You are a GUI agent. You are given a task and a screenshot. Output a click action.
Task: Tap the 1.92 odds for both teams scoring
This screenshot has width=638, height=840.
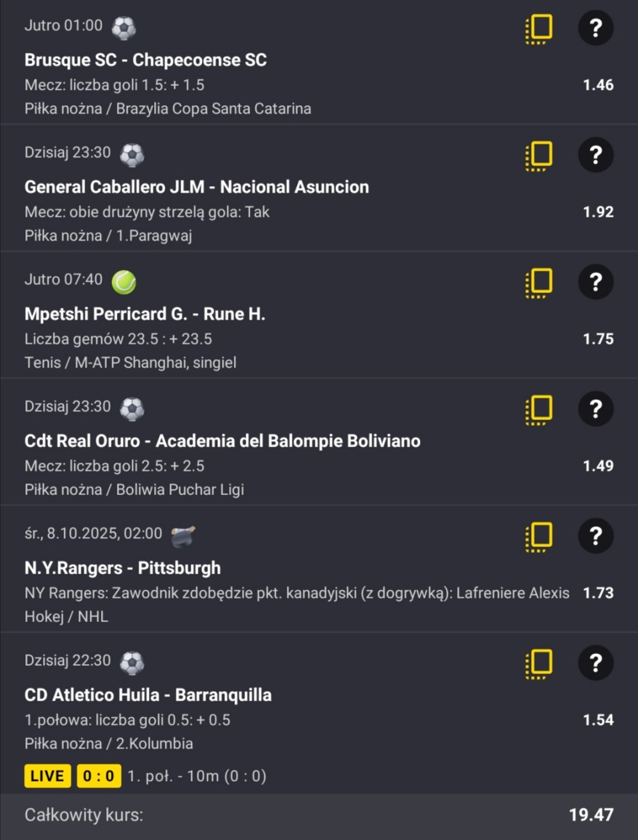click(x=598, y=212)
